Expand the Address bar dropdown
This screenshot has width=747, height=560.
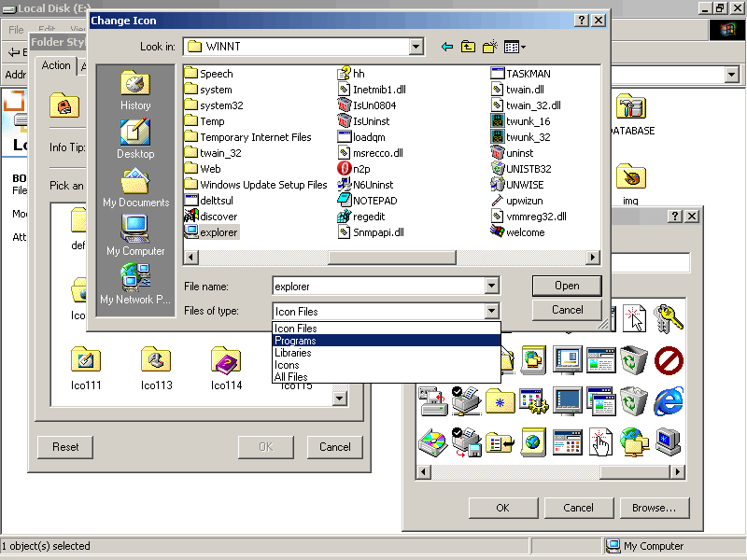point(732,75)
